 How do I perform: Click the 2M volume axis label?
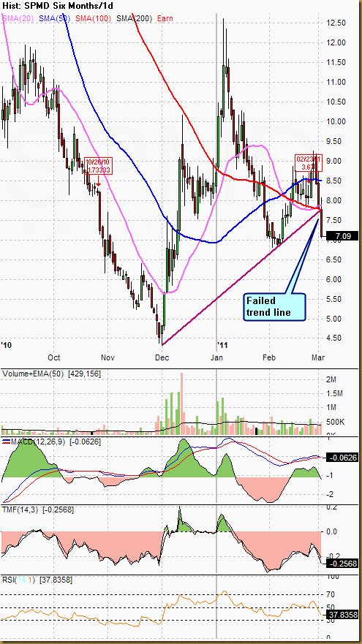coord(331,379)
